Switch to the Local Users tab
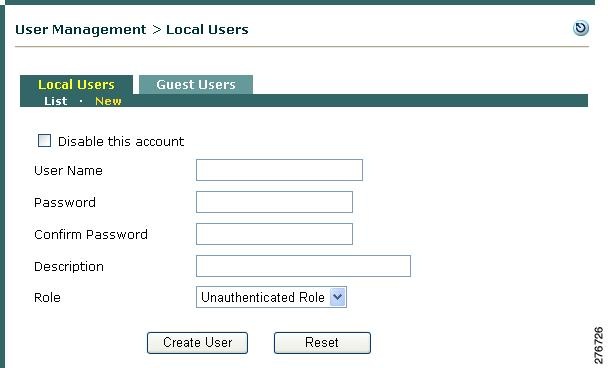The width and height of the screenshot is (608, 368). pyautogui.click(x=76, y=85)
